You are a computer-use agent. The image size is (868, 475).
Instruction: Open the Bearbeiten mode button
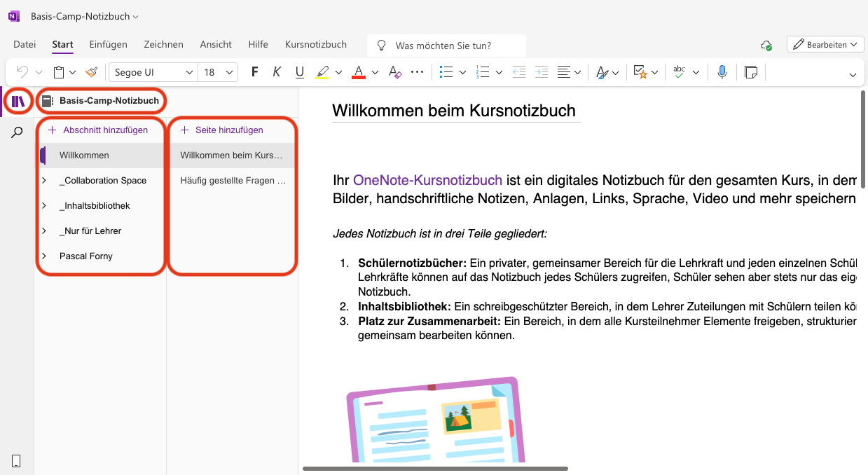point(825,45)
